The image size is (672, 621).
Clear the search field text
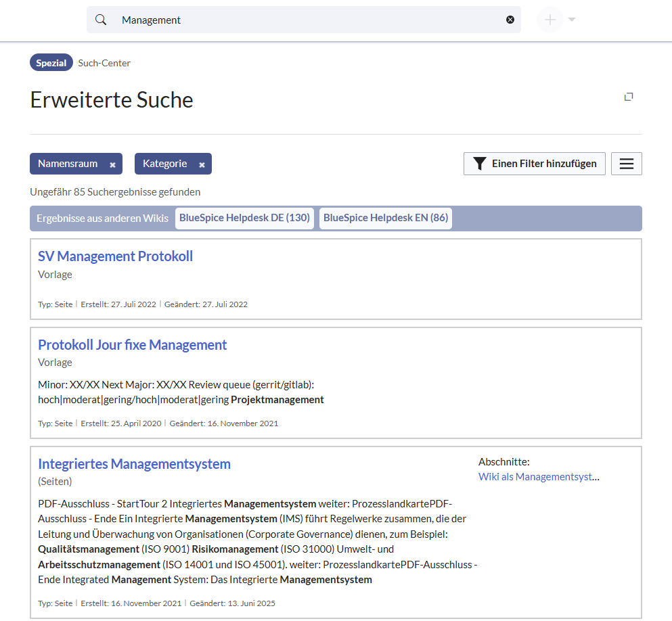pyautogui.click(x=510, y=20)
